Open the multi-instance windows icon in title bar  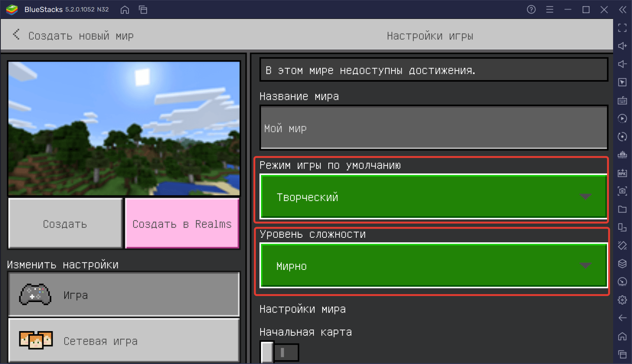(143, 10)
